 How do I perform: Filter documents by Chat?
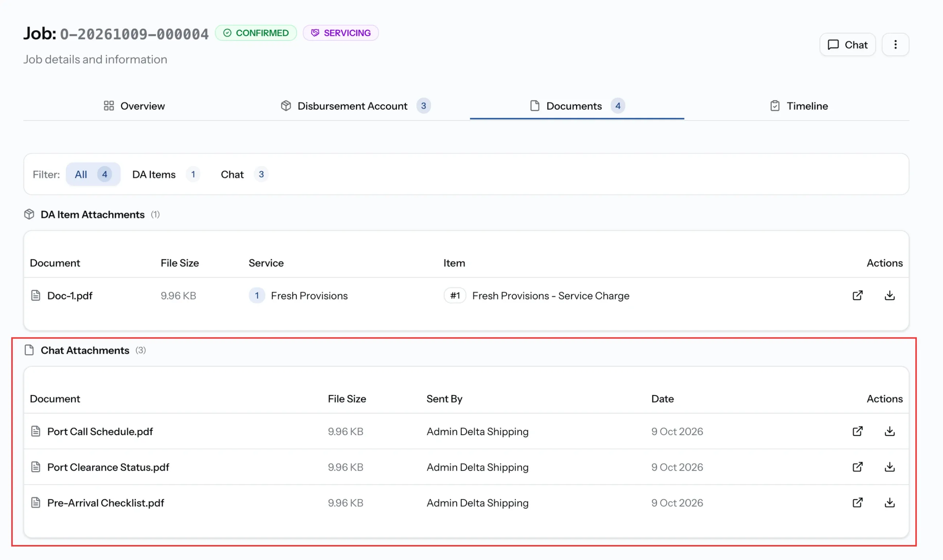[x=244, y=174]
